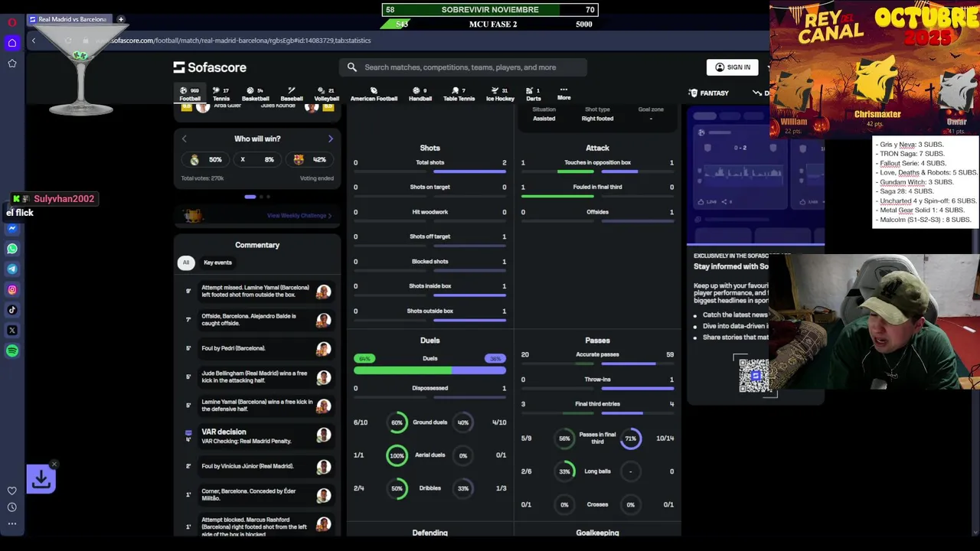Vote Real Madrid 50% option
980x551 pixels.
tap(206, 160)
